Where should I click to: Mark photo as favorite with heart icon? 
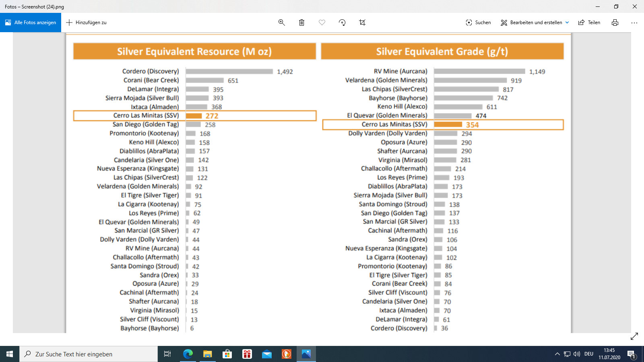pos(322,23)
